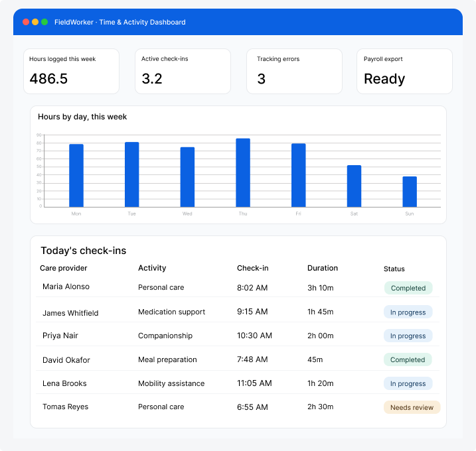The width and height of the screenshot is (476, 451).
Task: Open Priya Nair's Companionship entry
Action: point(165,336)
